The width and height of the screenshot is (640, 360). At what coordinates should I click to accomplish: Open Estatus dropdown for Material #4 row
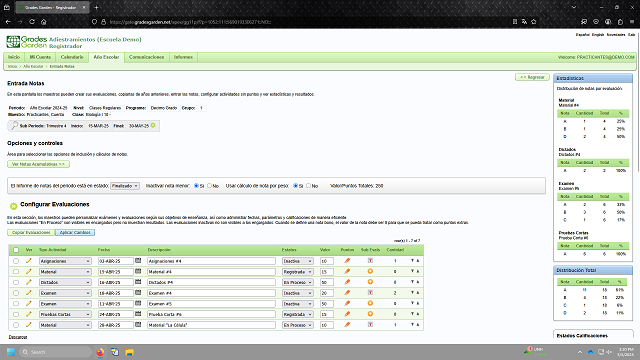298,271
